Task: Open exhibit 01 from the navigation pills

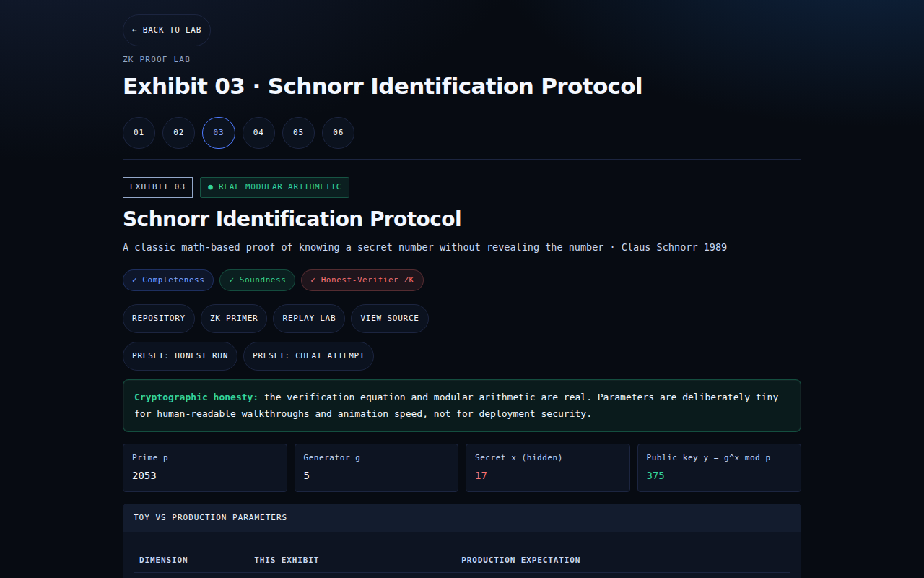Action: click(139, 132)
